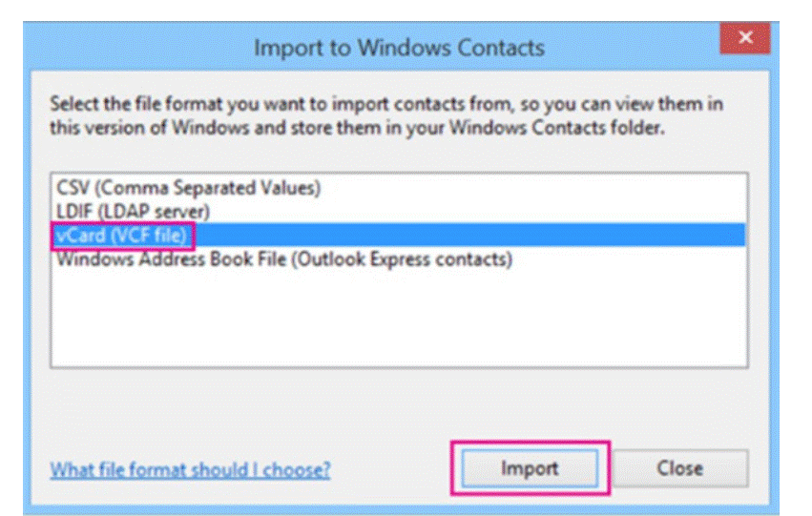
Task: Select the highlighted vCard (VCF file) option
Action: (x=398, y=236)
